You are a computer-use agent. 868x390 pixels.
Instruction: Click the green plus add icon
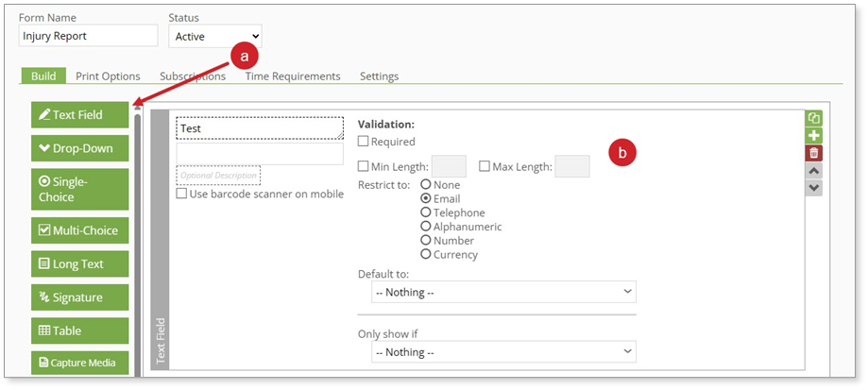[x=813, y=136]
